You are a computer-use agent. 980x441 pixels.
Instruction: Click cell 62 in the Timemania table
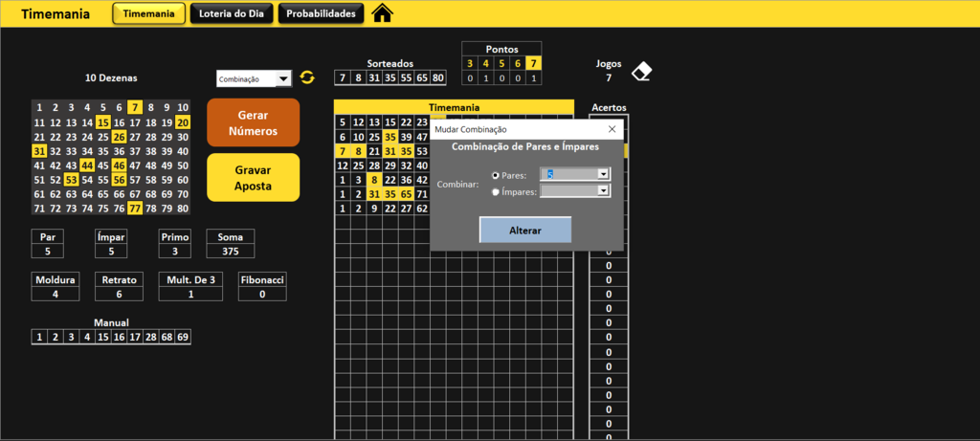422,209
